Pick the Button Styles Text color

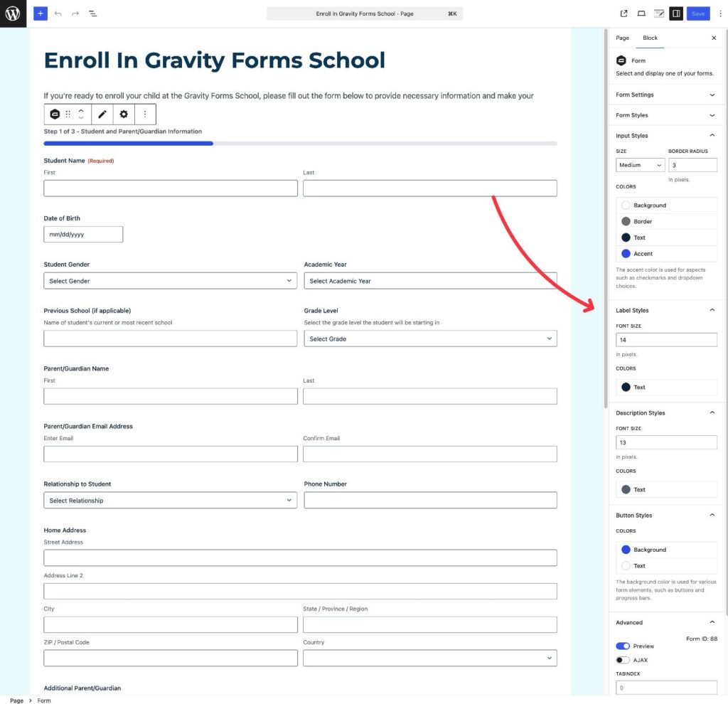tap(666, 565)
